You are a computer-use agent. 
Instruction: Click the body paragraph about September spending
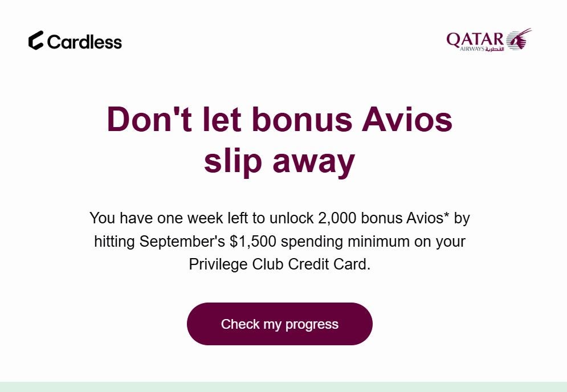279,241
